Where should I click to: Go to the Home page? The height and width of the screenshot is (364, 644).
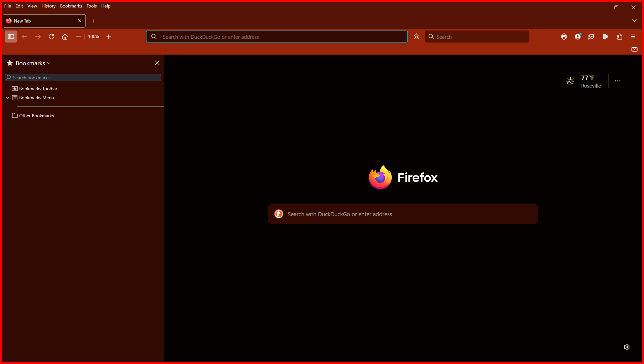65,37
